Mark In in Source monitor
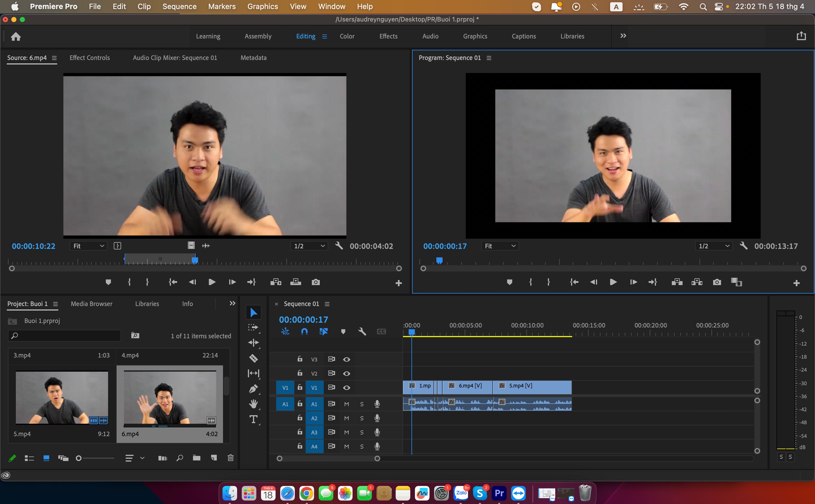 [x=129, y=282]
